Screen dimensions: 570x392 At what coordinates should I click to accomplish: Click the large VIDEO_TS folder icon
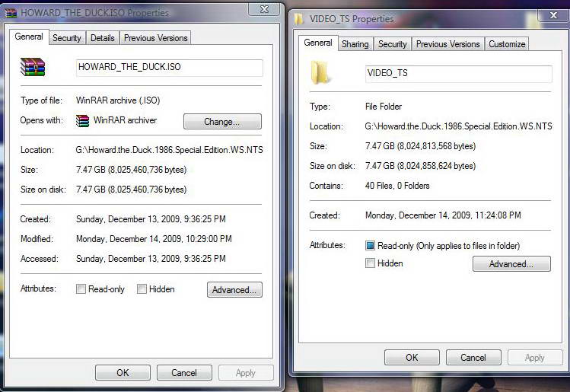(320, 72)
